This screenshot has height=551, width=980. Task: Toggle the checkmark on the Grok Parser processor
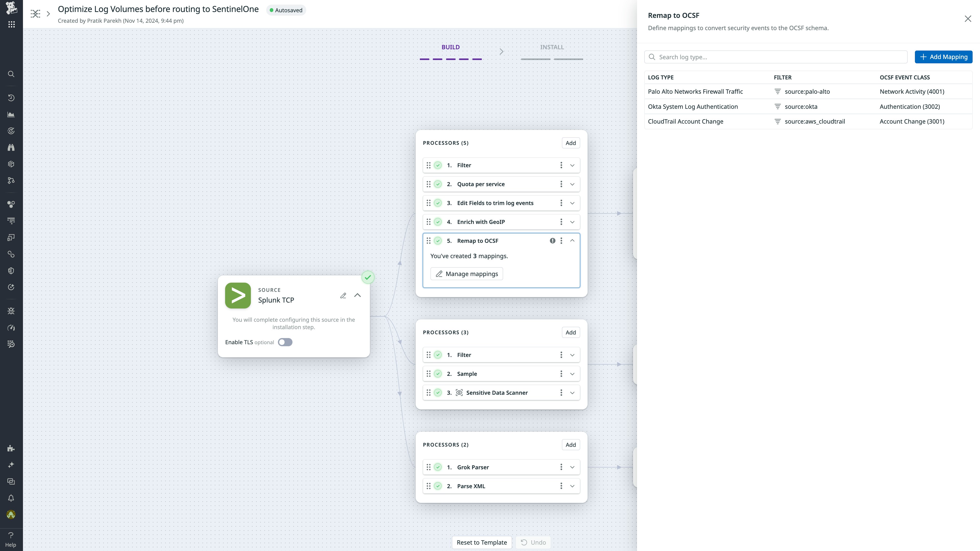437,467
